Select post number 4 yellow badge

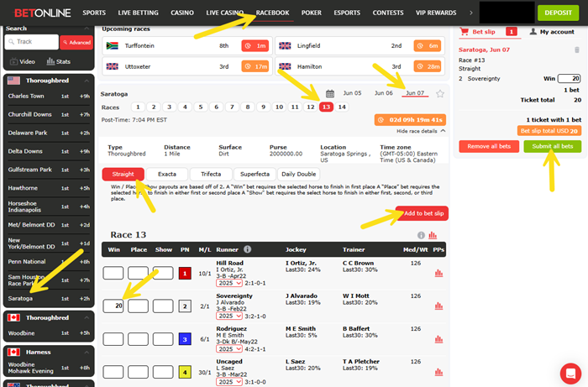[x=185, y=372]
